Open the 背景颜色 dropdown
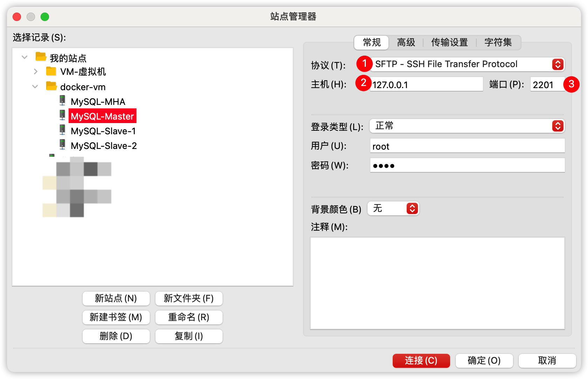Screen dimensions: 588x379 pyautogui.click(x=393, y=208)
